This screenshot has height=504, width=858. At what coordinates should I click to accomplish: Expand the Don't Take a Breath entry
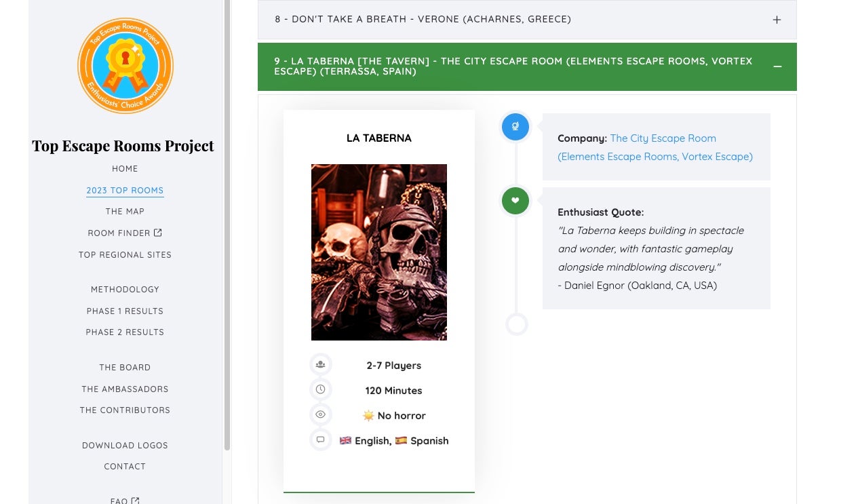pyautogui.click(x=526, y=20)
